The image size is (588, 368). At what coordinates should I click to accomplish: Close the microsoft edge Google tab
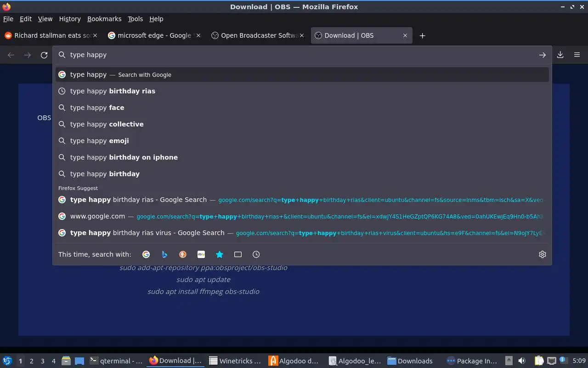pyautogui.click(x=198, y=35)
